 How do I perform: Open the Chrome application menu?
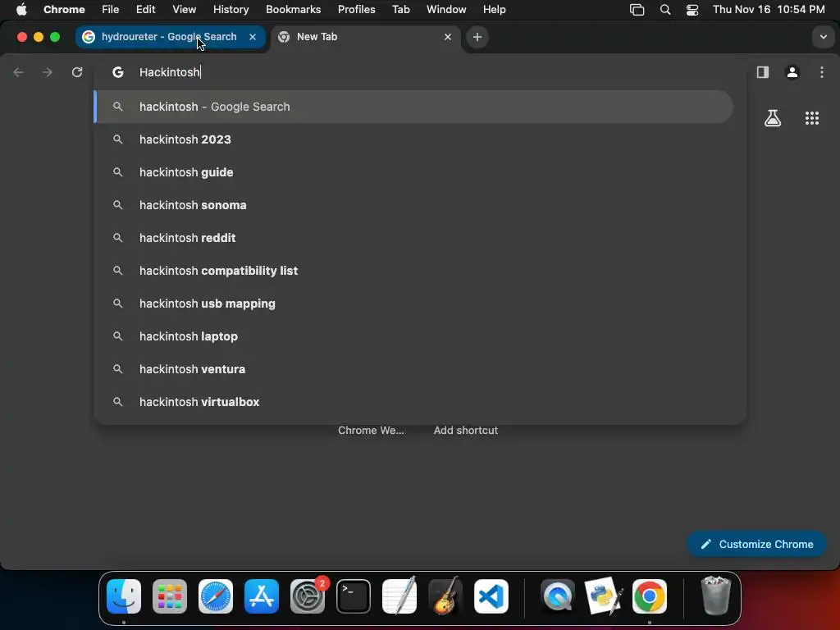[64, 9]
